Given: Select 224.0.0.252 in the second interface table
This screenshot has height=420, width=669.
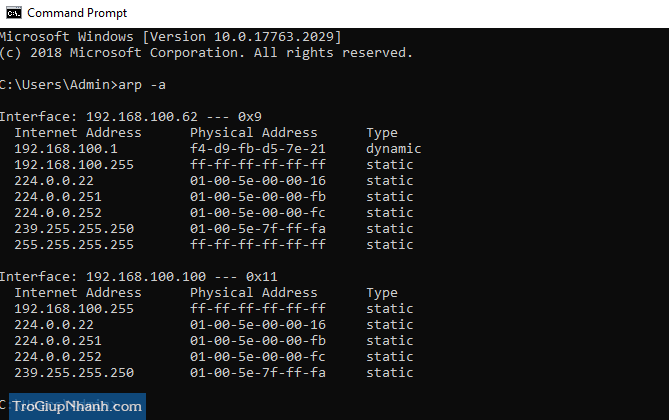Looking at the screenshot, I should (59, 356).
